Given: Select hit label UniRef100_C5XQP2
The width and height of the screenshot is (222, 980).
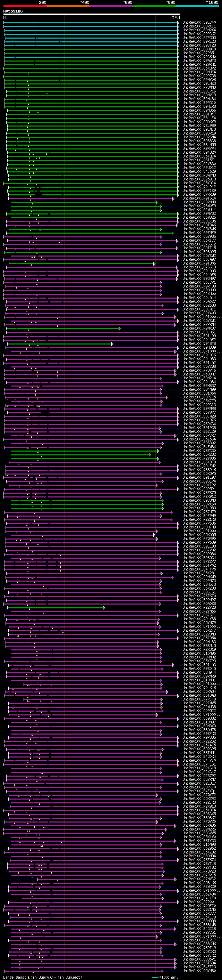Looking at the screenshot, I should pyautogui.click(x=199, y=68).
